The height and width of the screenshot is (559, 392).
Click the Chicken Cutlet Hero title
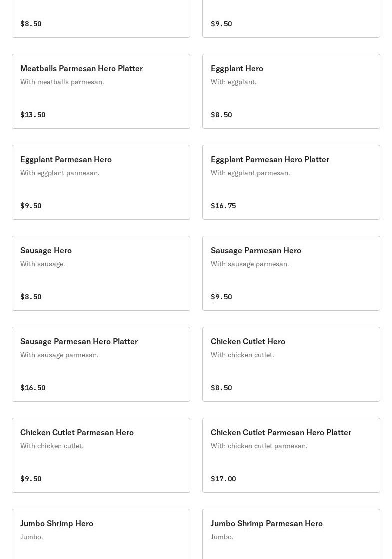(248, 341)
